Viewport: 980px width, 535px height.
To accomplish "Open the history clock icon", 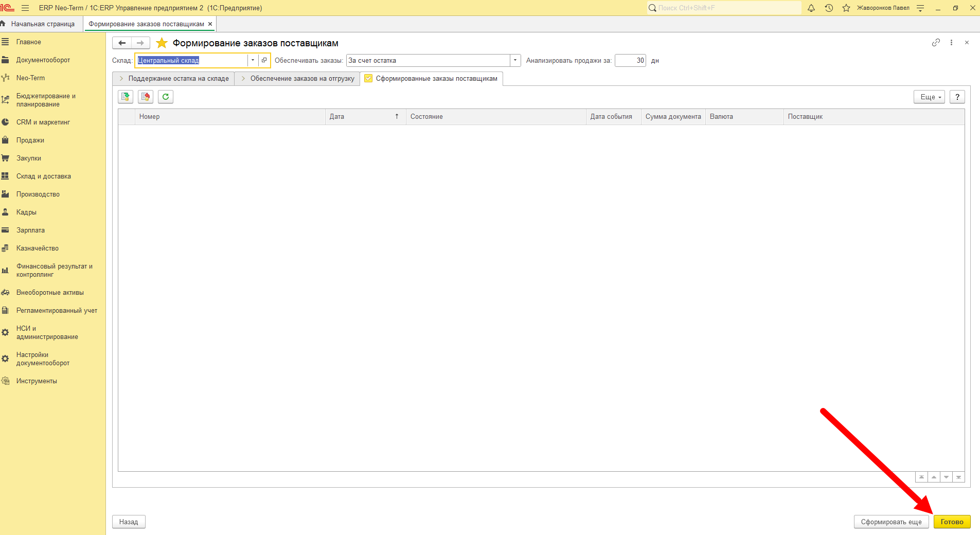I will [x=829, y=8].
